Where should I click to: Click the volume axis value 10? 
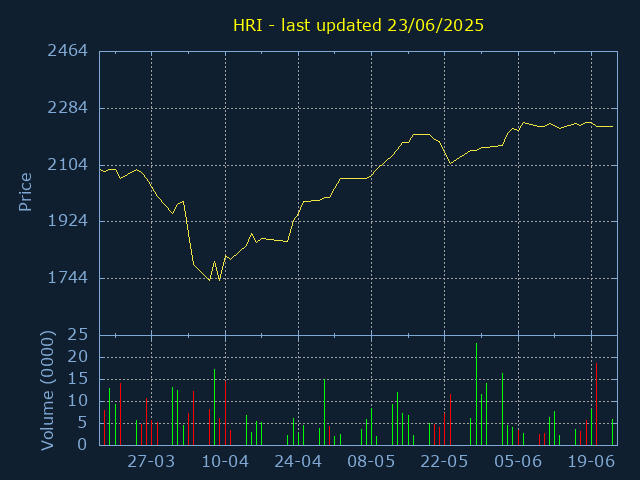point(78,401)
